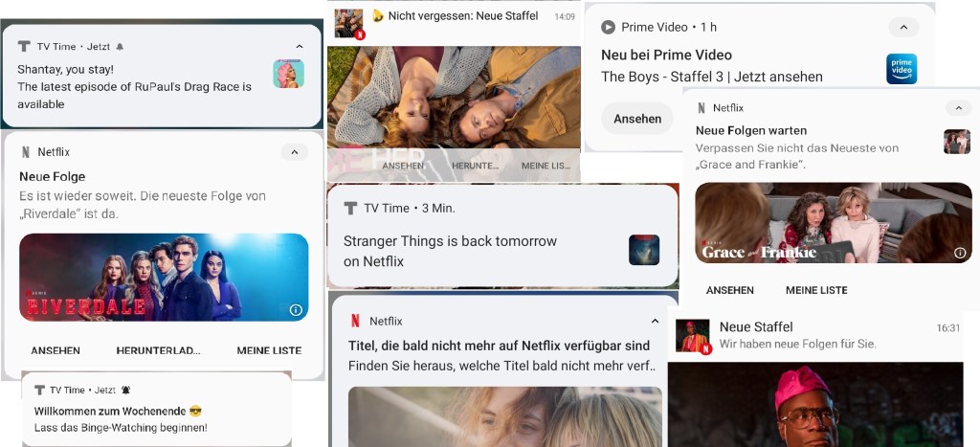Screen dimensions: 980x447
Task: Tap the avatar beside Neue Staffel at 16:31
Action: (693, 335)
